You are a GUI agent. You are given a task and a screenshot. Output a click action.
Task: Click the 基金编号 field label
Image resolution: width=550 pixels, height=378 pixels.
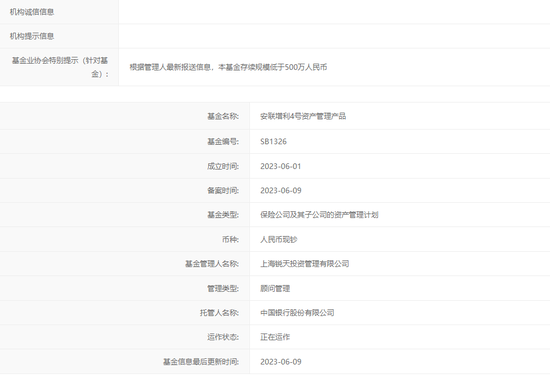[x=223, y=141]
